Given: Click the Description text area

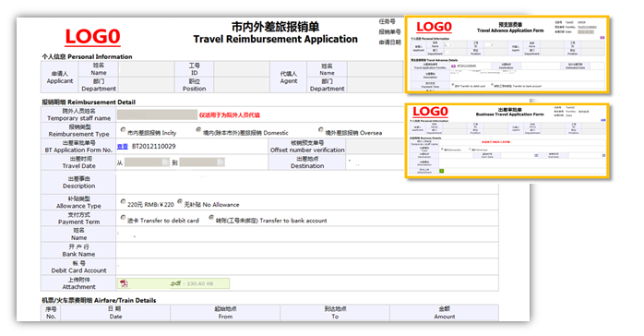Looking at the screenshot, I should (307, 183).
